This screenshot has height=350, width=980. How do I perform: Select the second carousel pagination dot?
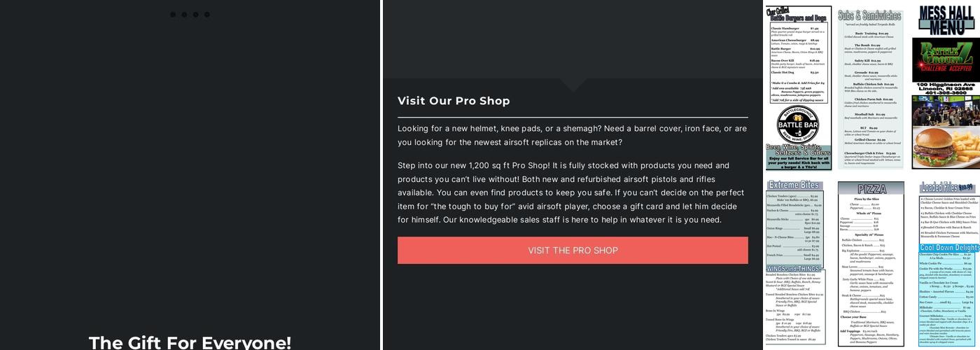click(x=184, y=15)
